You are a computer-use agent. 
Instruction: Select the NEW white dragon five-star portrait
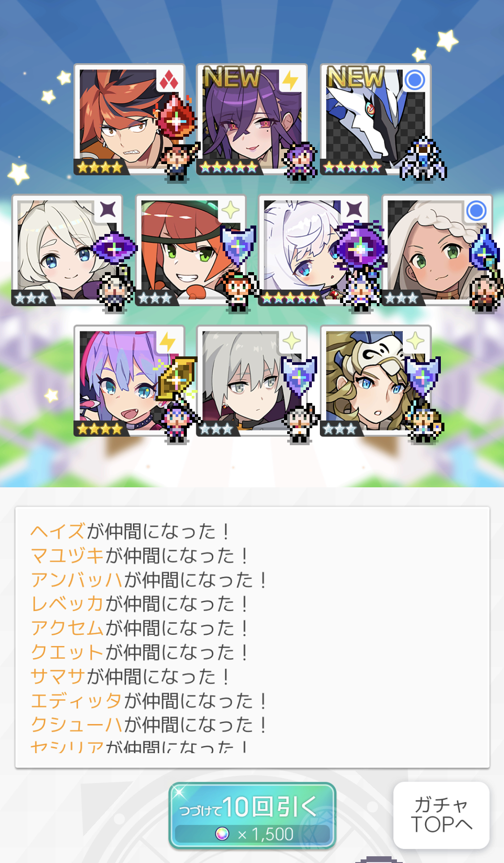tap(375, 119)
